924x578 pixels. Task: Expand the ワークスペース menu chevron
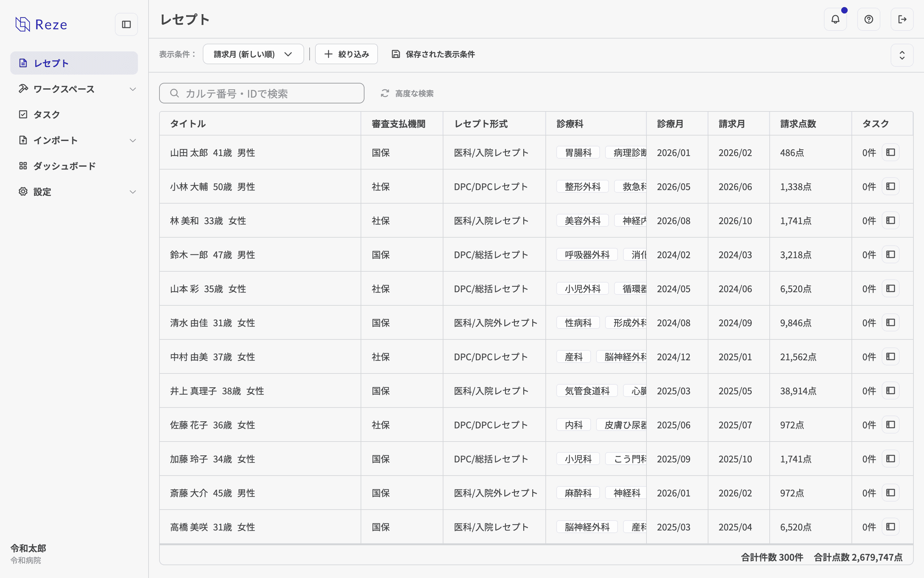tap(133, 89)
